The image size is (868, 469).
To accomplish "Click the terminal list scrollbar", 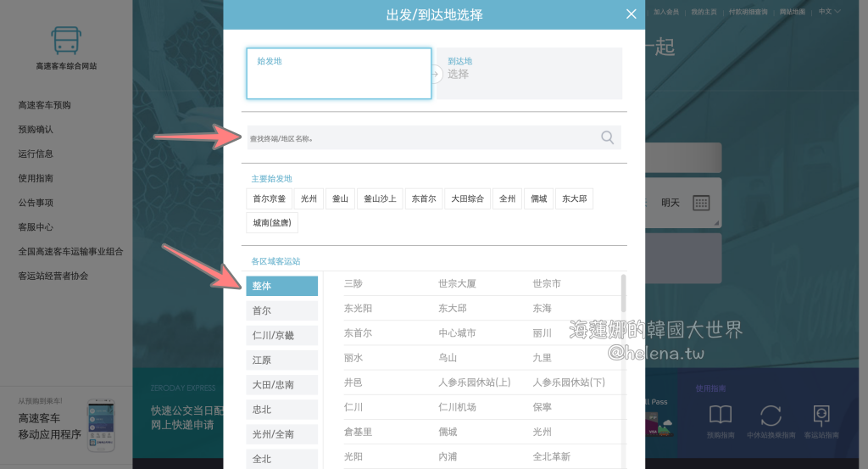I will 624,293.
